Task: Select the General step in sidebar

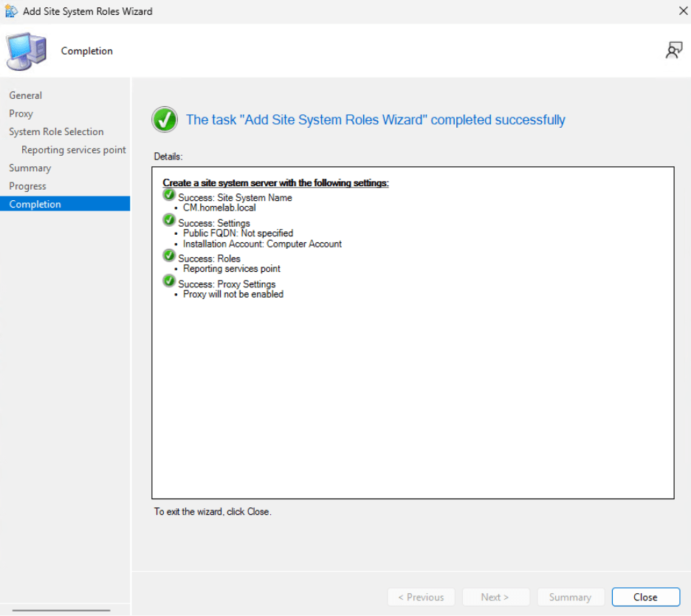Action: [x=26, y=95]
